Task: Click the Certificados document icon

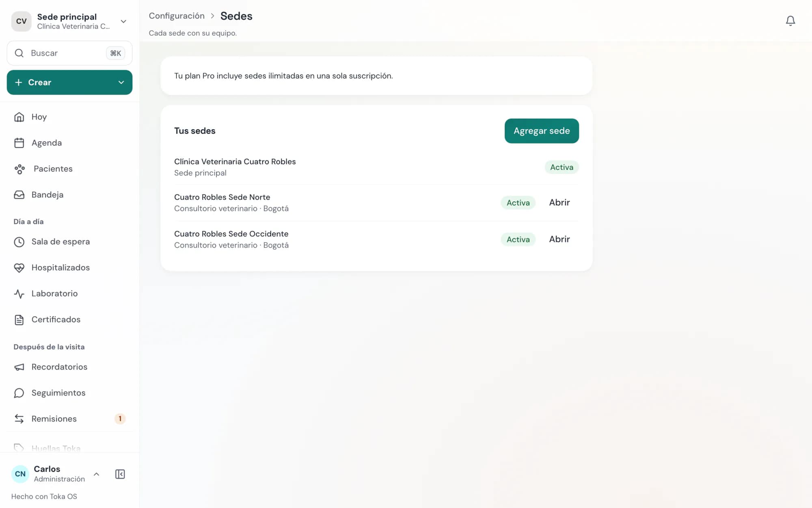Action: [x=19, y=320]
